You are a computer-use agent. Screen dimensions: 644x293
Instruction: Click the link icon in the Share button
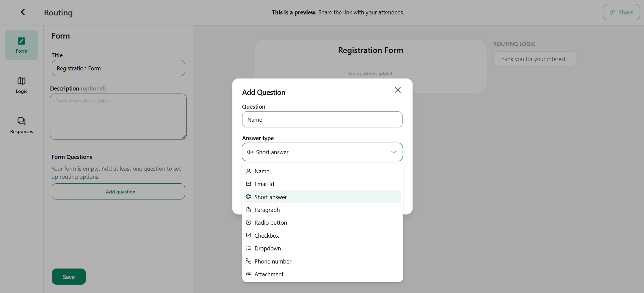pos(612,12)
